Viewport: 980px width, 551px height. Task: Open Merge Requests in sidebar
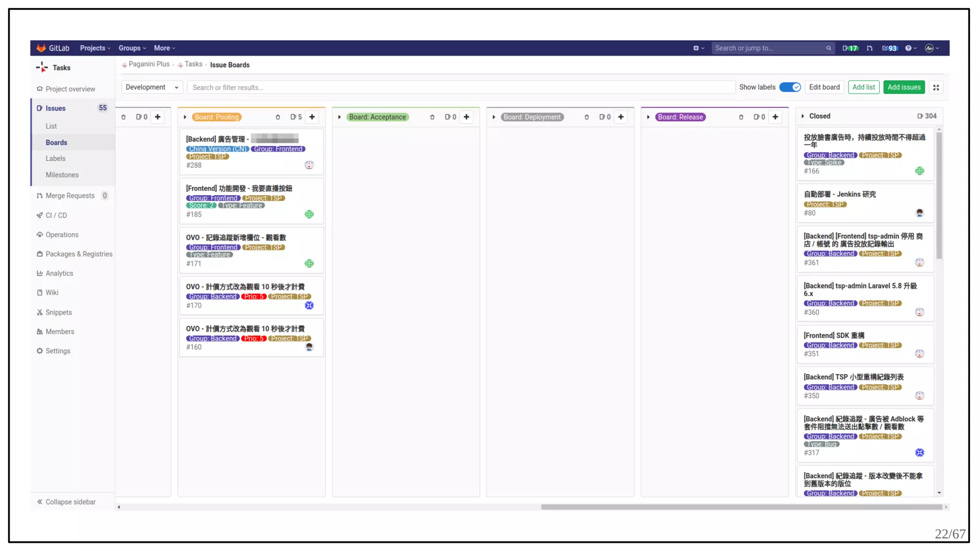coord(70,196)
